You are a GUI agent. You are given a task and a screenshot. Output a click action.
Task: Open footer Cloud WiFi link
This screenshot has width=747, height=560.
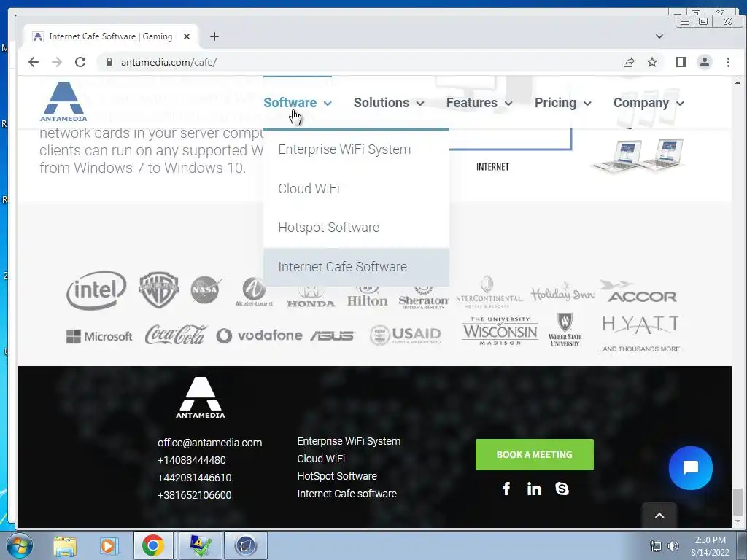pyautogui.click(x=321, y=459)
